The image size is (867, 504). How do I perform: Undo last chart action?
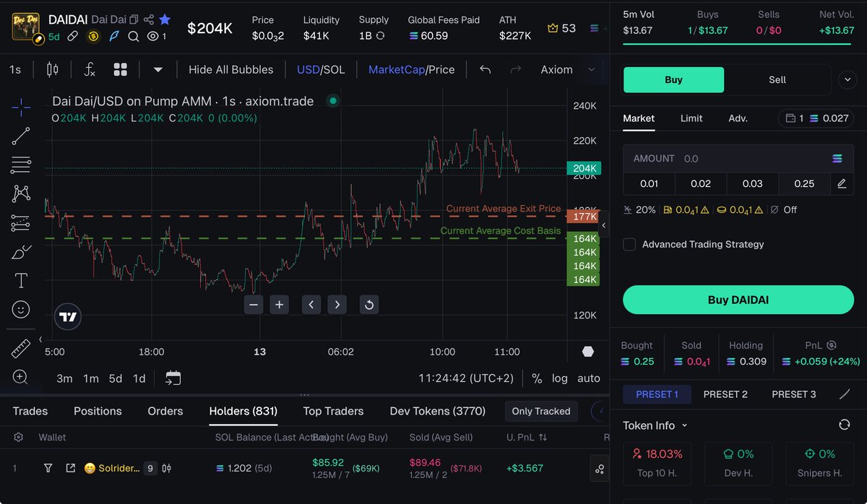(x=486, y=69)
